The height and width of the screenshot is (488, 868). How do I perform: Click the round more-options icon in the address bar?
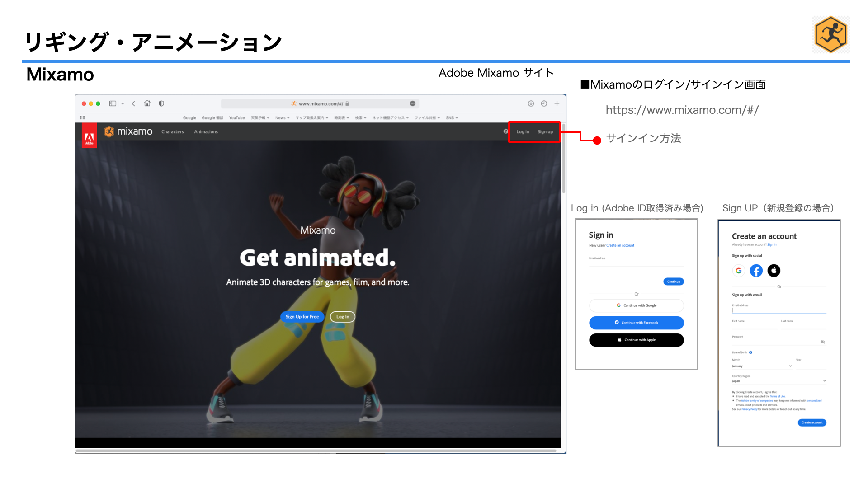tap(413, 103)
